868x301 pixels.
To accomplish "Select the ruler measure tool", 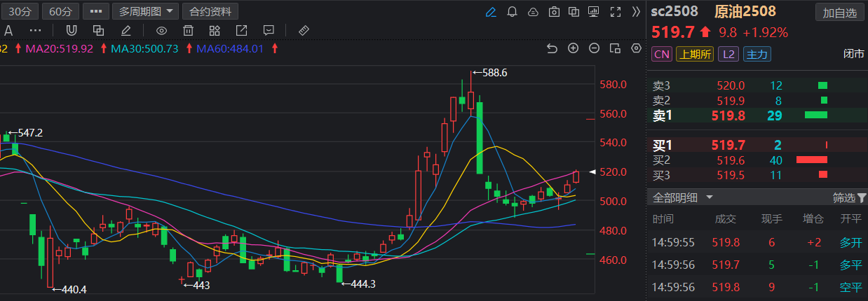I will pyautogui.click(x=304, y=31).
